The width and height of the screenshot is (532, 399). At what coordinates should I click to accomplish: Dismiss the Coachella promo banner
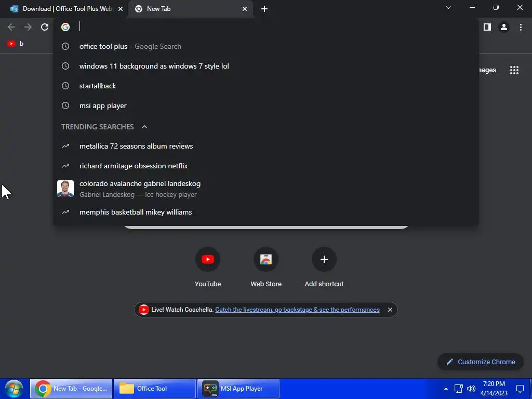pos(390,310)
